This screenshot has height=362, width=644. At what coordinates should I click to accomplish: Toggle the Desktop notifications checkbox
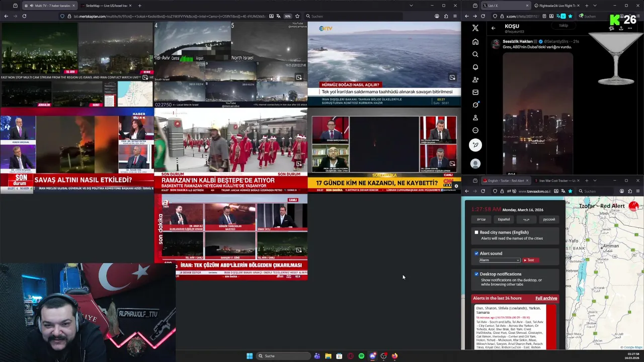pyautogui.click(x=476, y=274)
